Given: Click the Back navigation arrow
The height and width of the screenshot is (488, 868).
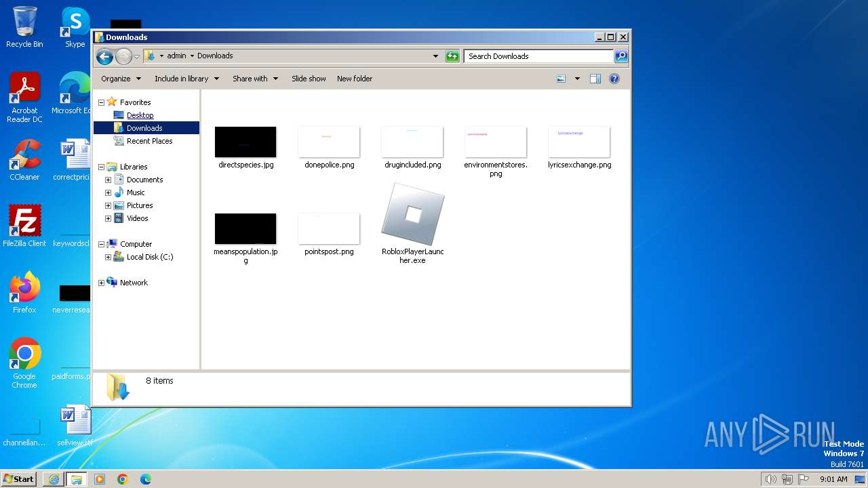Looking at the screenshot, I should pyautogui.click(x=104, y=56).
